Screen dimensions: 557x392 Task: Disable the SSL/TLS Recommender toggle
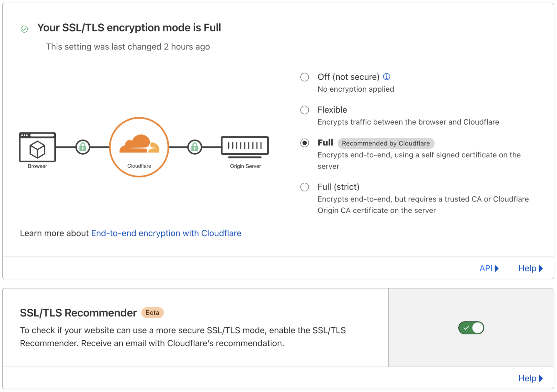click(471, 328)
